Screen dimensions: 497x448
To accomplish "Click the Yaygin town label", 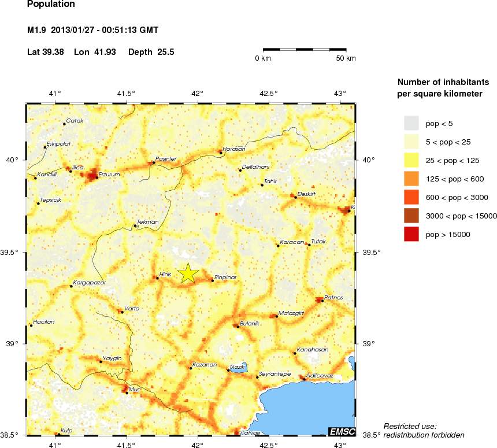I will pos(112,358).
